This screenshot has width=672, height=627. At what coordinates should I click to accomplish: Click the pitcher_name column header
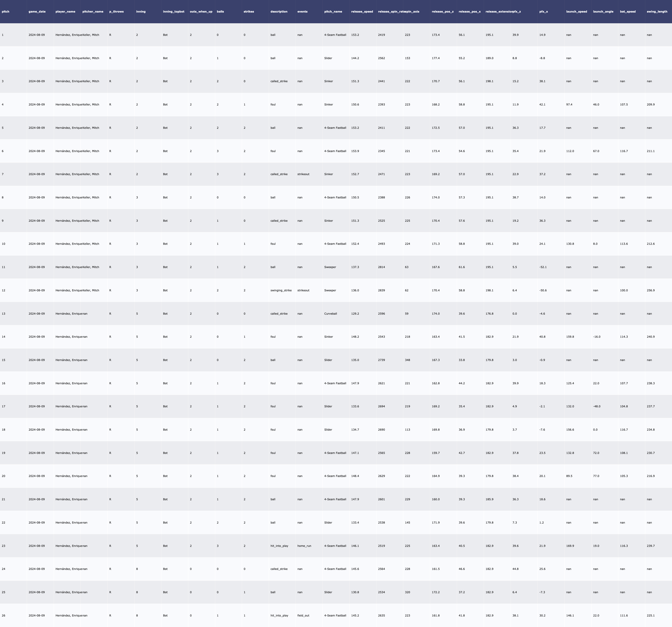click(93, 11)
